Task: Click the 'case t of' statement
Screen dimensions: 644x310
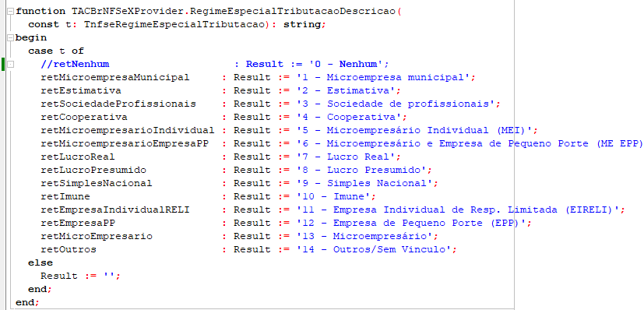Action: click(x=56, y=51)
